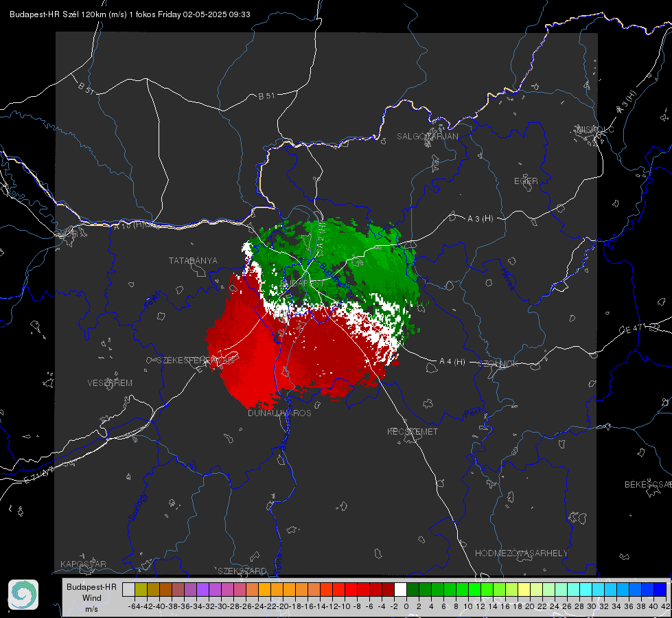Image resolution: width=672 pixels, height=618 pixels.
Task: Select the white zero-value swatch in legend
Action: click(x=400, y=589)
